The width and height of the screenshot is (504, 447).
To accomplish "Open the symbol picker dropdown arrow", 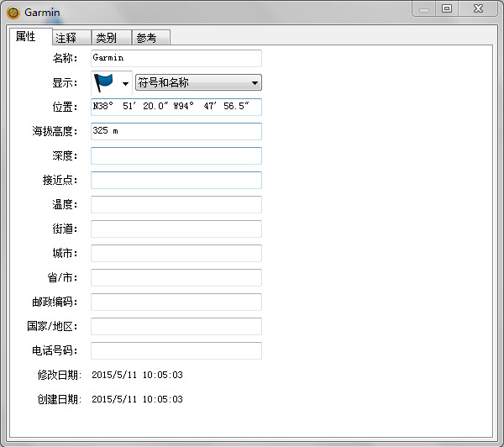I will coord(126,83).
